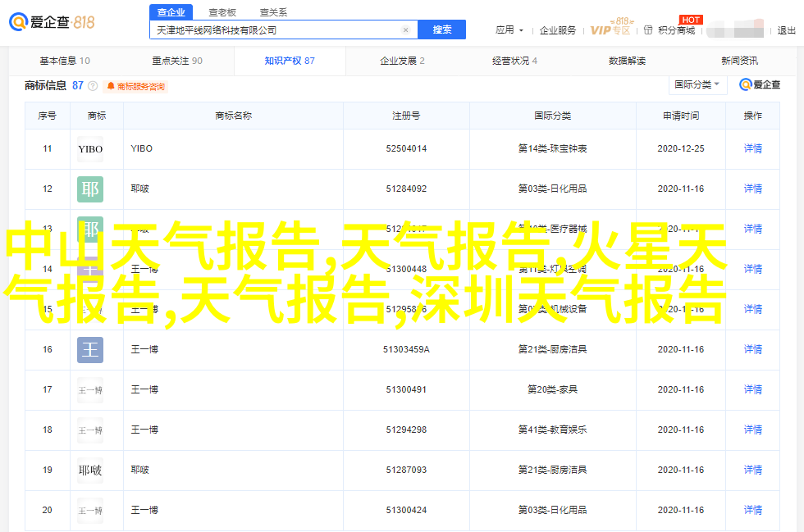Open the 耶啵 logo thumbnail in row 19
Viewport: 804px width, 532px height.
[90, 470]
